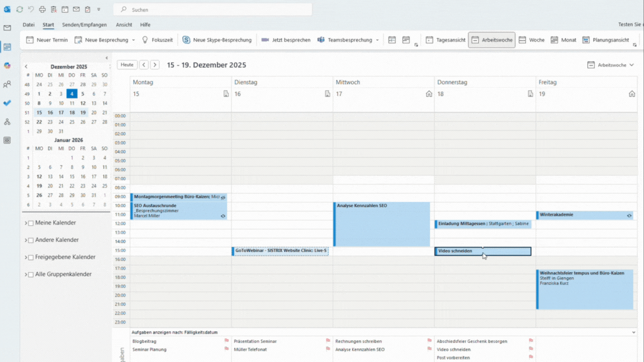Switch to Monat view in ribbon

coord(563,40)
